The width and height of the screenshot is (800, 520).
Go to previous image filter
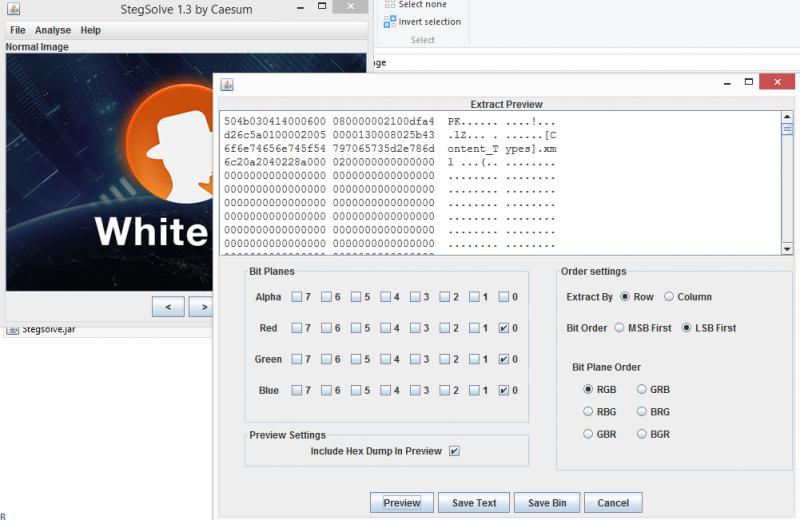click(168, 307)
